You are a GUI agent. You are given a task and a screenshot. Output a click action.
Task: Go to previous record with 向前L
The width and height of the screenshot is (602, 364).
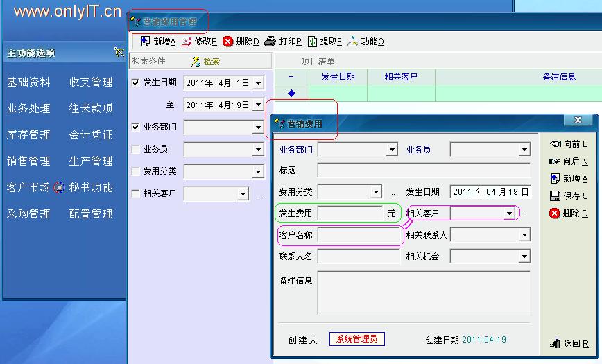[x=555, y=144]
